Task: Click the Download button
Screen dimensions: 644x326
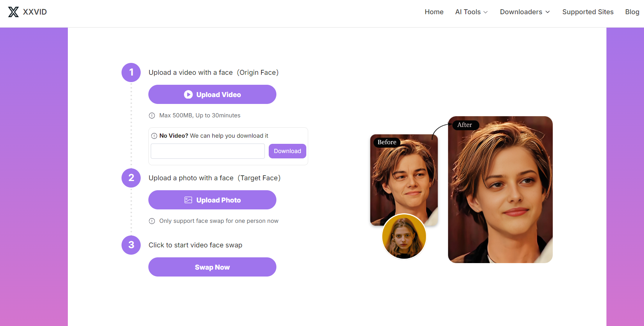Action: (287, 151)
